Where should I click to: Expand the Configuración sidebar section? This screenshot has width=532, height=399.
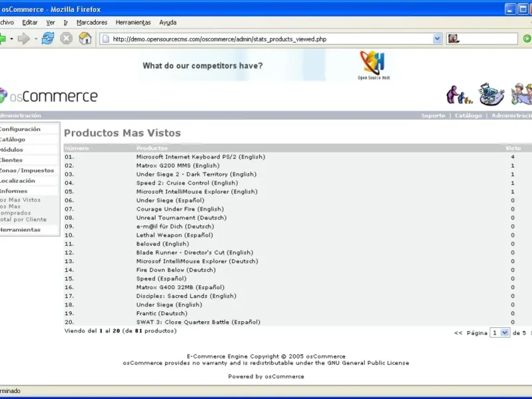(x=21, y=129)
